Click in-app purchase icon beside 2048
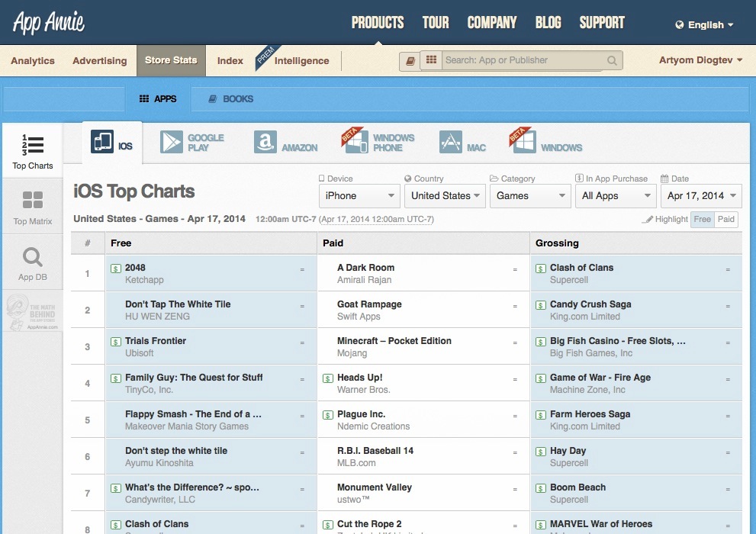The width and height of the screenshot is (756, 534). pos(116,269)
